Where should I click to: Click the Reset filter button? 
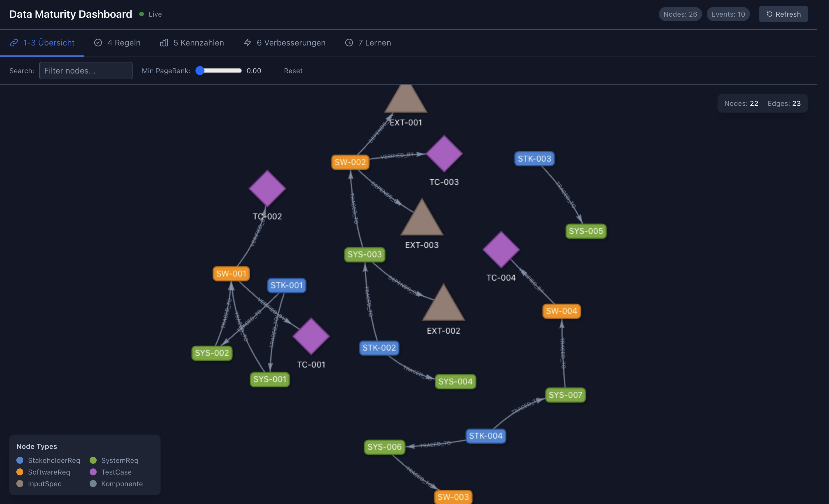293,71
